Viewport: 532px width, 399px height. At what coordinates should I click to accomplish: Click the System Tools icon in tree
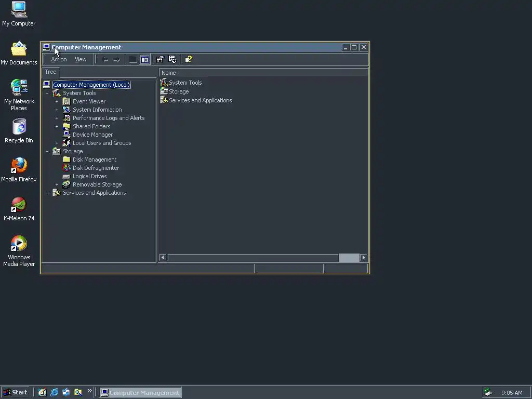(57, 93)
